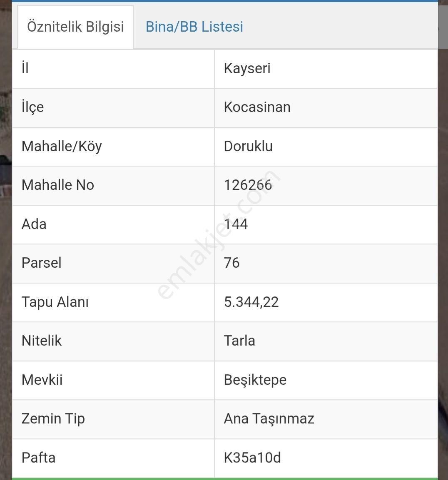Image resolution: width=448 pixels, height=480 pixels.
Task: Switch to the Bina/BB Listesi tab
Action: (194, 27)
